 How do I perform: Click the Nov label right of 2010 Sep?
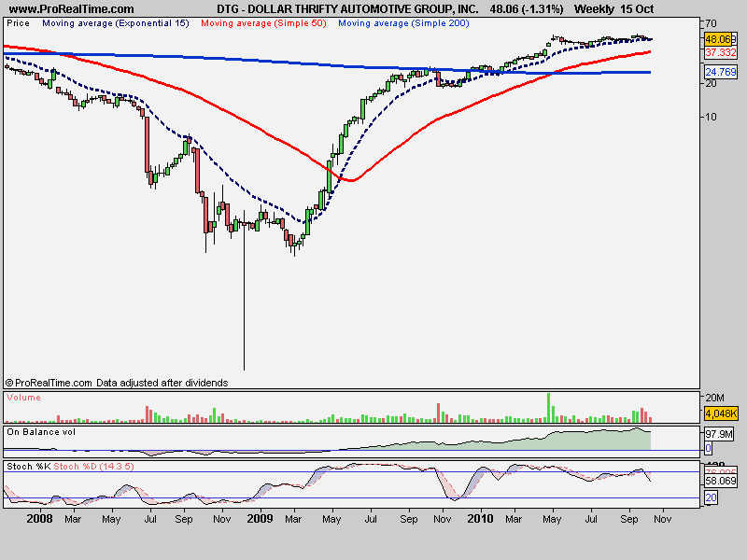tap(662, 519)
